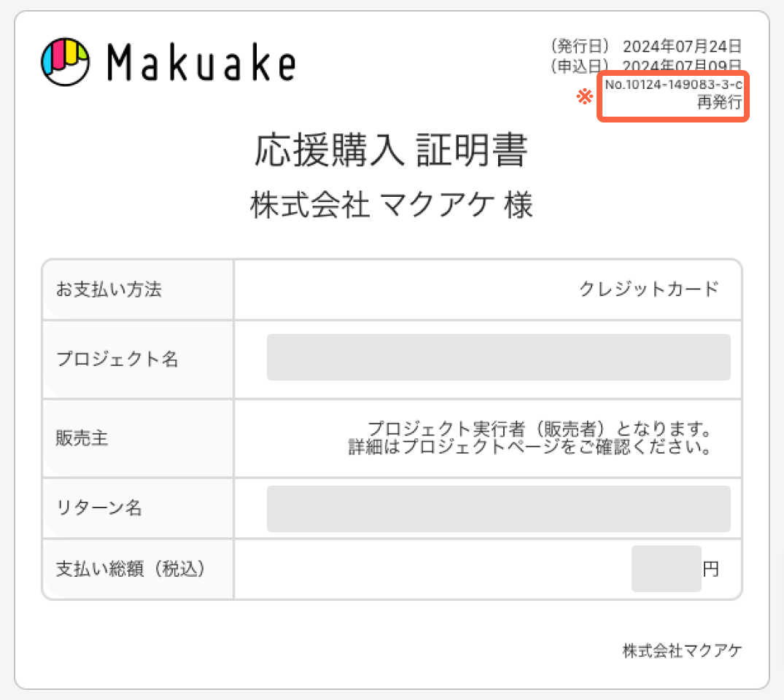Click the お支払い方法 row label
The width and height of the screenshot is (784, 700).
109,289
